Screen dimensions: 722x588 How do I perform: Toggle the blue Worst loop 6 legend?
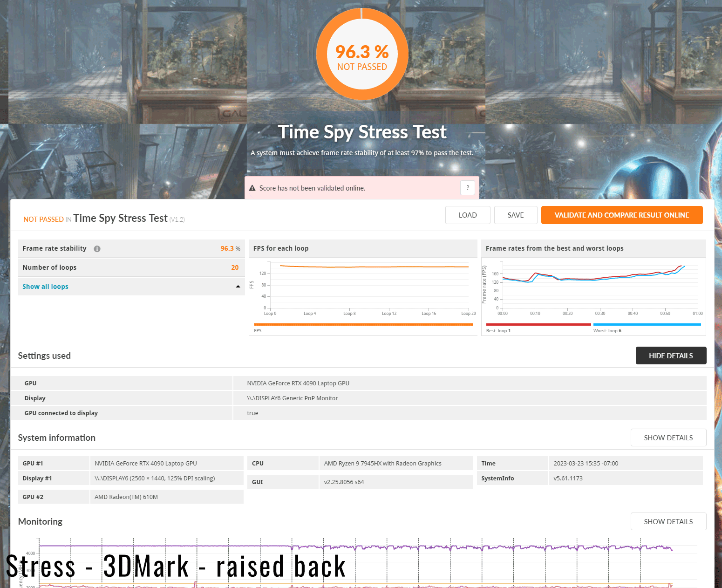click(647, 325)
